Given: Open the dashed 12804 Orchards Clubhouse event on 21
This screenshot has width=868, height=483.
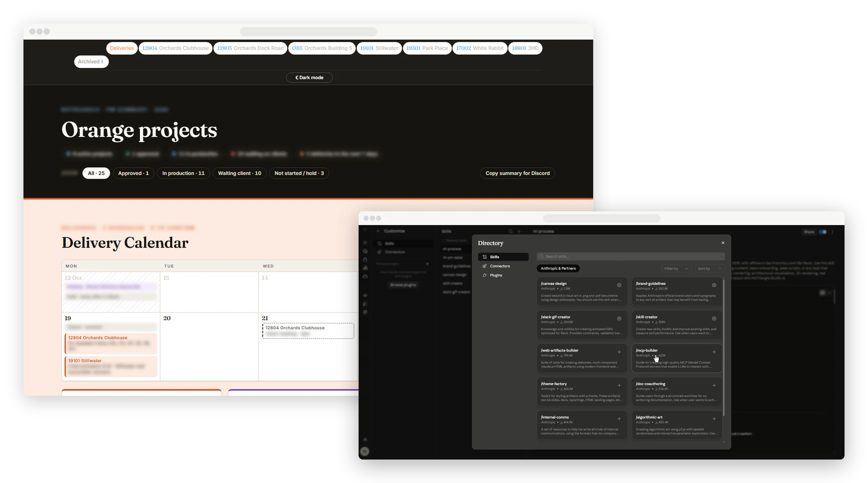Looking at the screenshot, I should coord(308,331).
